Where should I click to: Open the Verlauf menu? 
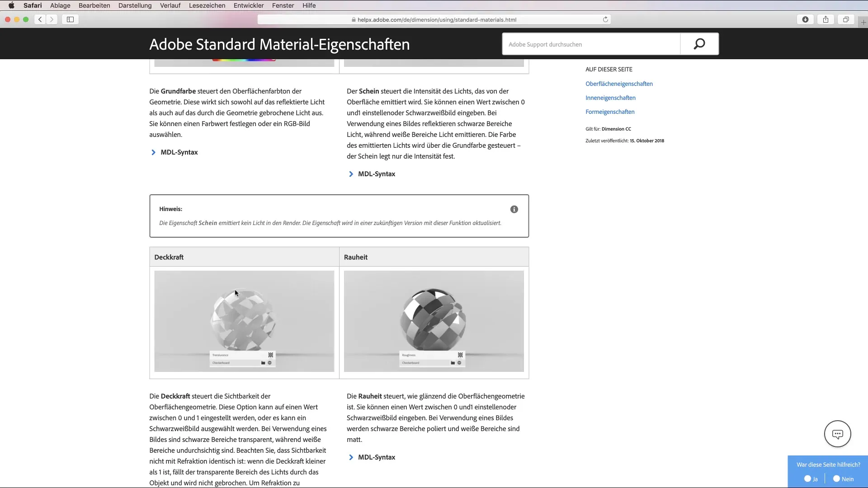pos(170,5)
